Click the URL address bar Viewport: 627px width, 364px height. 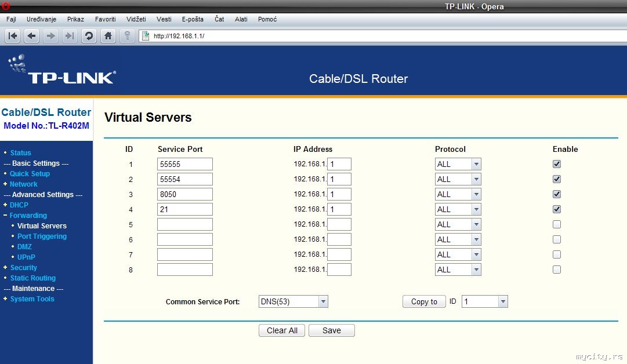(384, 36)
